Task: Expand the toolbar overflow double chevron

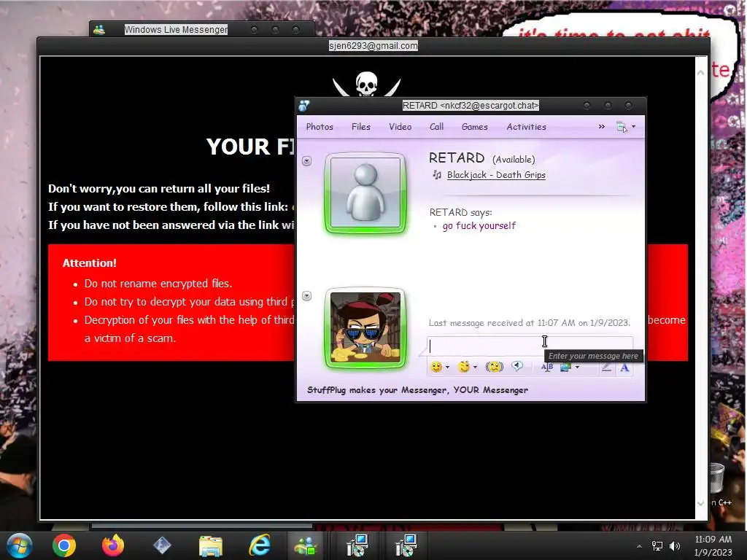Action: (x=601, y=127)
